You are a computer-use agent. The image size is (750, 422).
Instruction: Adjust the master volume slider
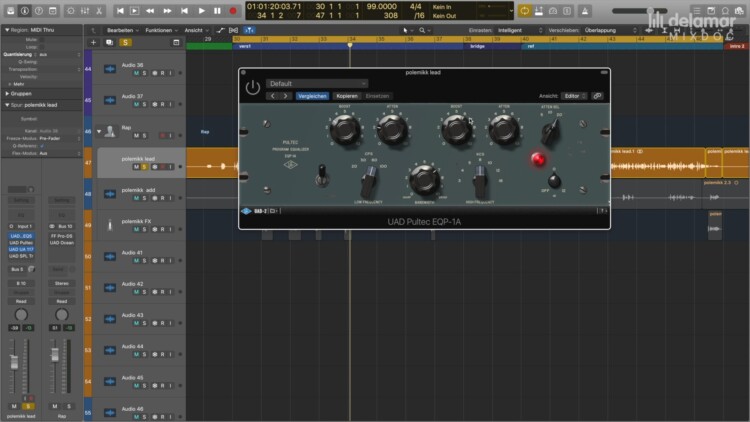[x=640, y=11]
